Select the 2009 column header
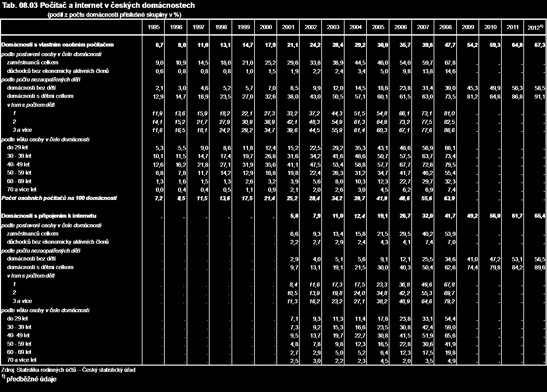This screenshot has height=392, width=547. point(468,27)
